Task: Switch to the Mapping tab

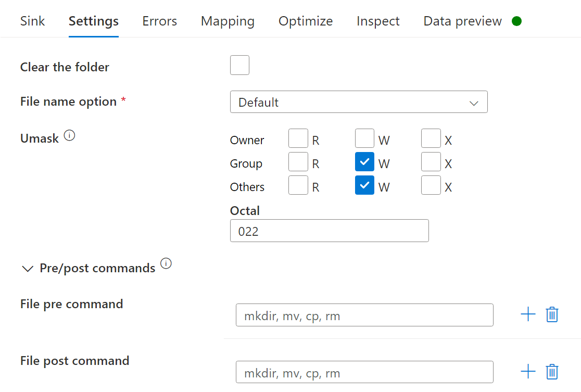Action: [228, 21]
